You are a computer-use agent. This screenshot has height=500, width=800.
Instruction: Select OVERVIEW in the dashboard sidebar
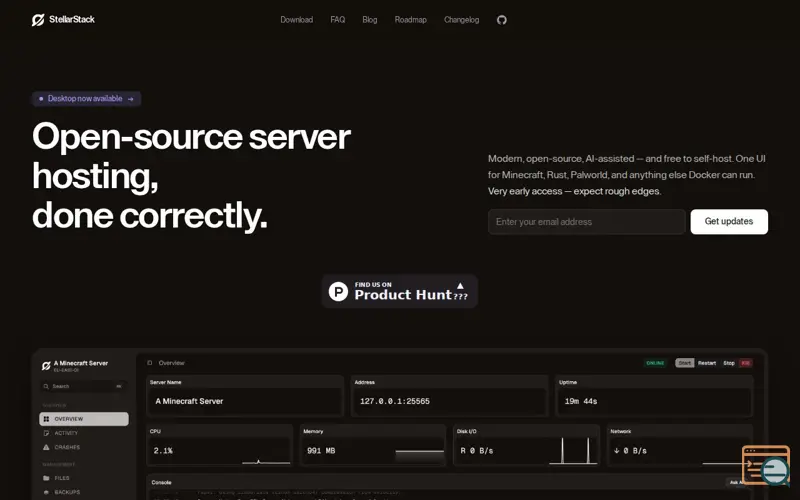(x=84, y=419)
